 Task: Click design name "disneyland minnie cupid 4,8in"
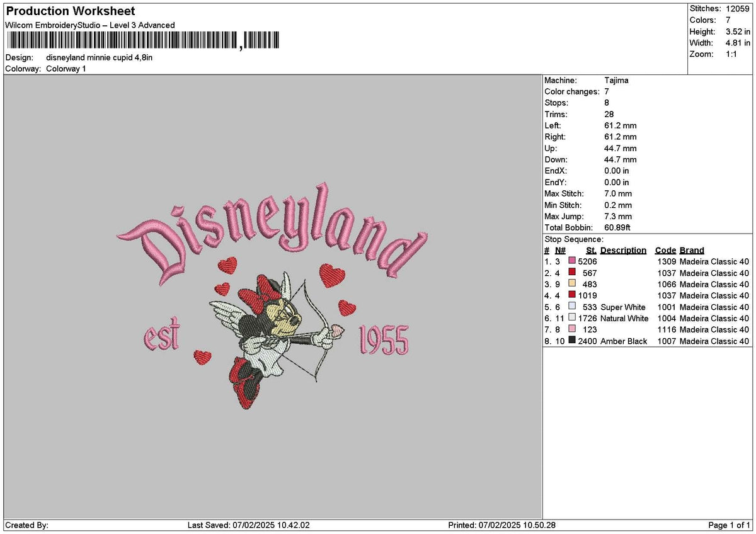(100, 57)
